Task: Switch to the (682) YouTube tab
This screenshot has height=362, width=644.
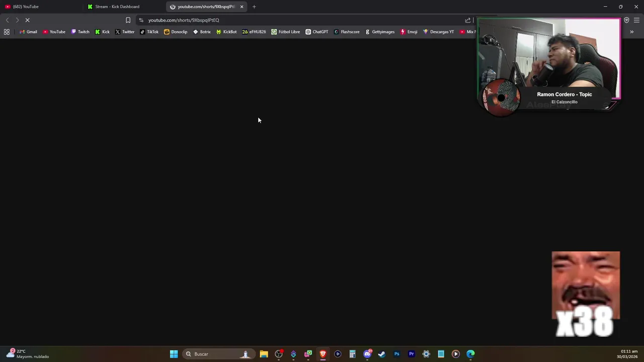Action: [x=40, y=7]
